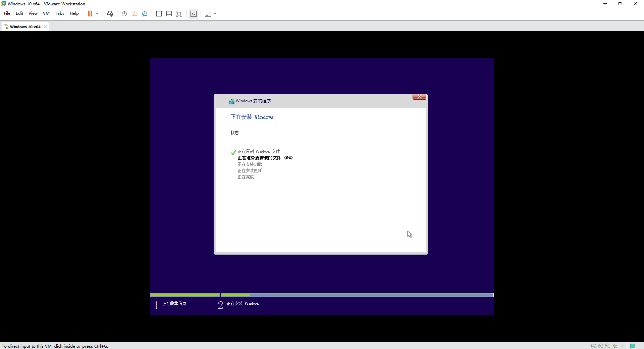Click the 正在安装功能 step

(250, 164)
